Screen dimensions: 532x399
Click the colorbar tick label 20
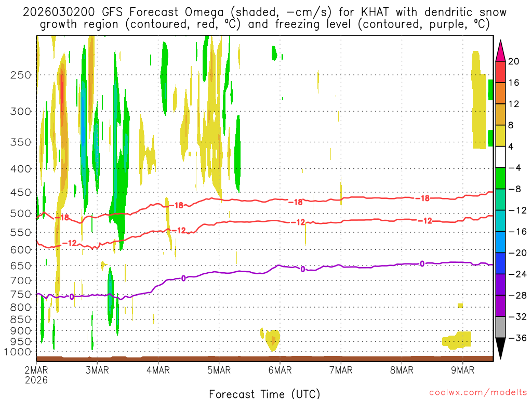[514, 61]
